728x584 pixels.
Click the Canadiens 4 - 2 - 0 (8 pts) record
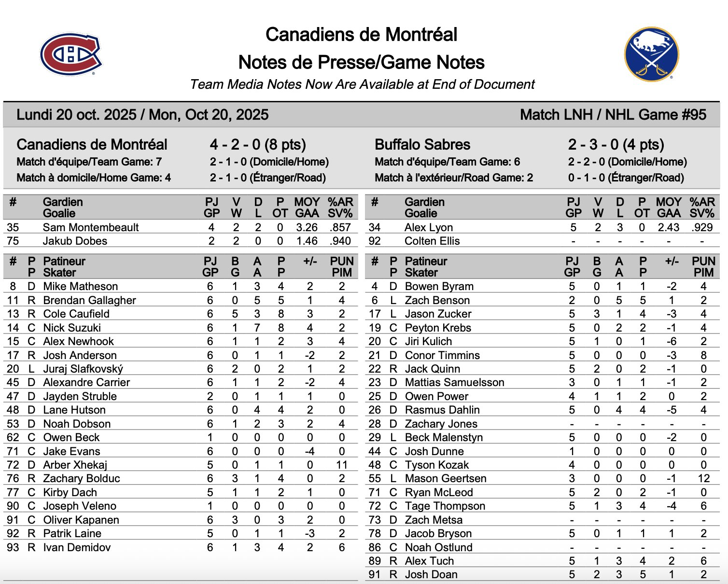[x=257, y=145]
